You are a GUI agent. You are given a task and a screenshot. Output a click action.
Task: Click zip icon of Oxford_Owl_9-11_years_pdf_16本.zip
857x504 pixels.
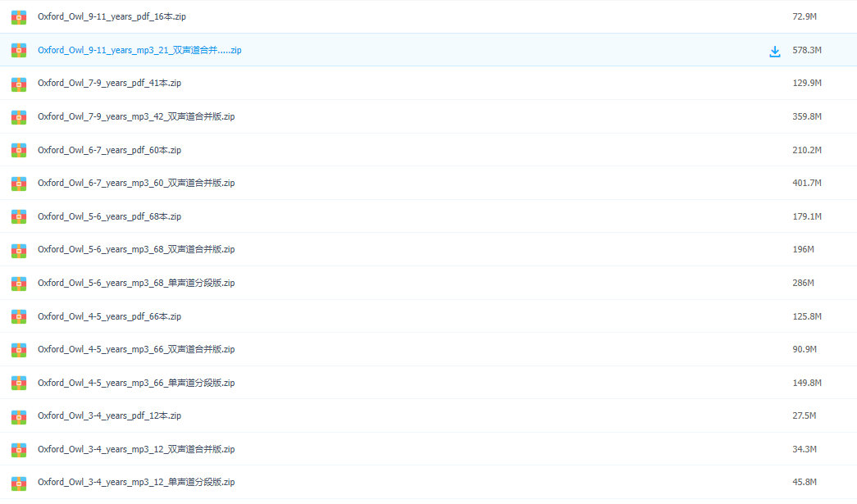[19, 17]
